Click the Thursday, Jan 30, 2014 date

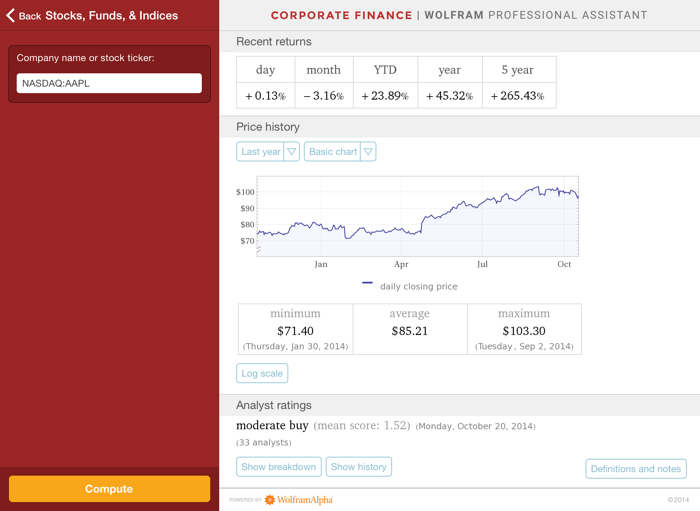pos(295,346)
